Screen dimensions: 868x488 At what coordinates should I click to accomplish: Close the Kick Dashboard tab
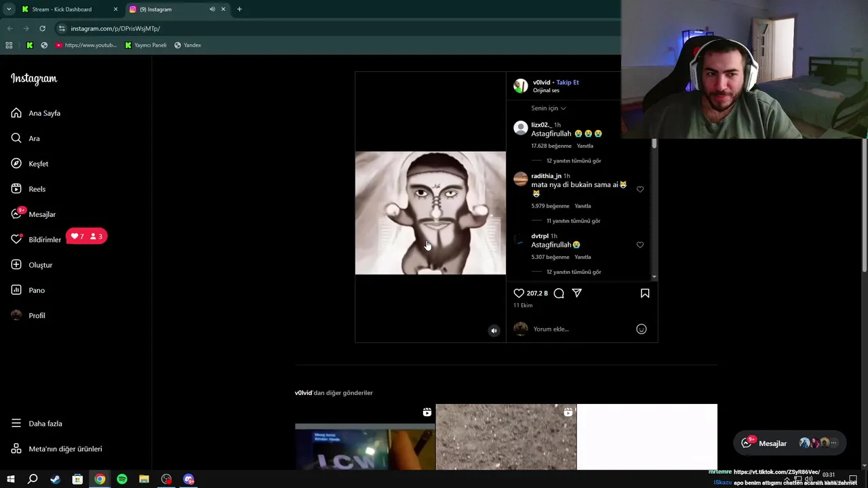tap(115, 9)
